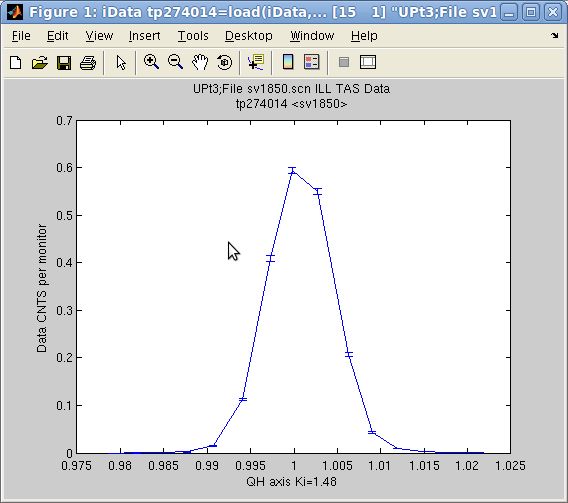Open the File menu
568x503 pixels.
(21, 36)
